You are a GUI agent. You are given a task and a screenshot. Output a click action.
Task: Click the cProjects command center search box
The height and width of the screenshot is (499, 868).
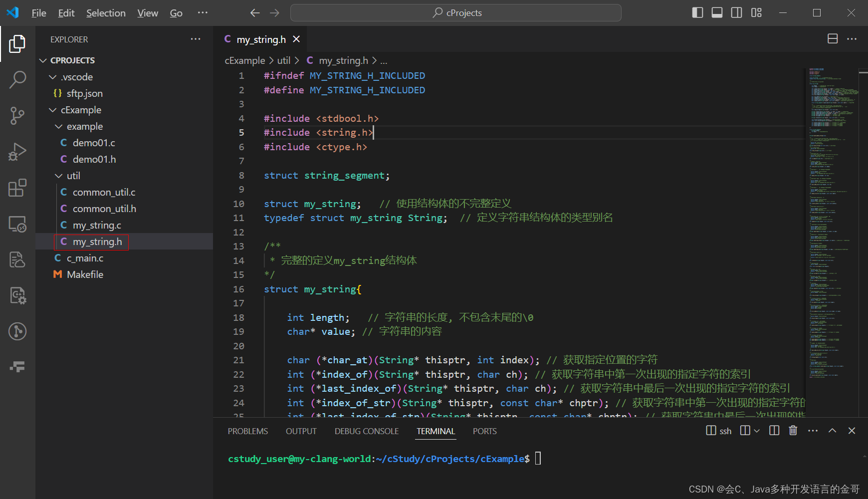(455, 12)
